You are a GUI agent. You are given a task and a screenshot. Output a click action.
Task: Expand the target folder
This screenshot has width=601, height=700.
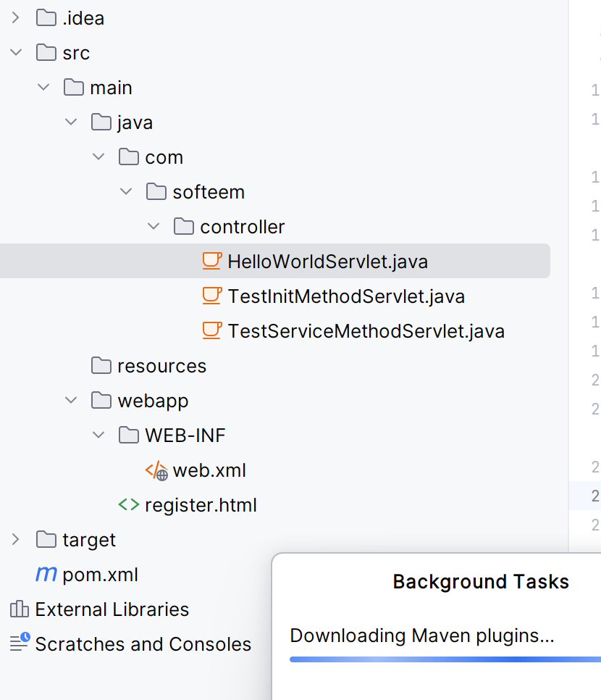point(16,539)
